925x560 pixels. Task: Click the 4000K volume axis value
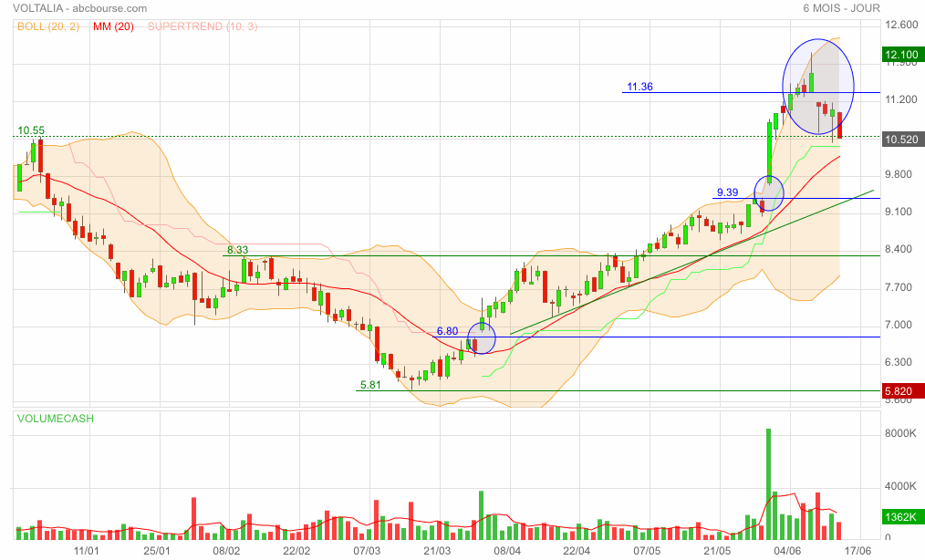click(x=900, y=486)
